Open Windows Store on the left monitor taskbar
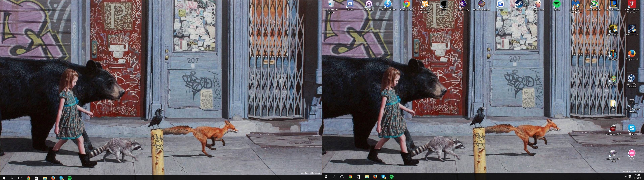This screenshot has height=180, width=644. click(37, 178)
